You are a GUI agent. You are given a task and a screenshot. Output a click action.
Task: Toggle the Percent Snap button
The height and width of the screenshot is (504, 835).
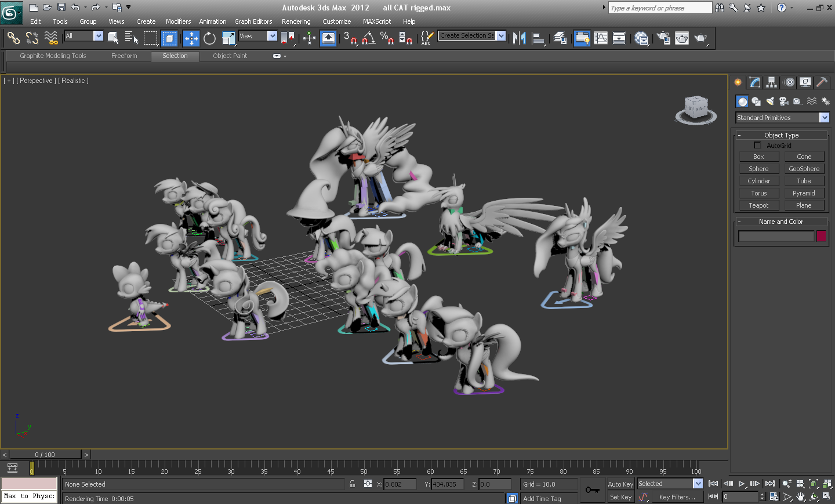[387, 38]
